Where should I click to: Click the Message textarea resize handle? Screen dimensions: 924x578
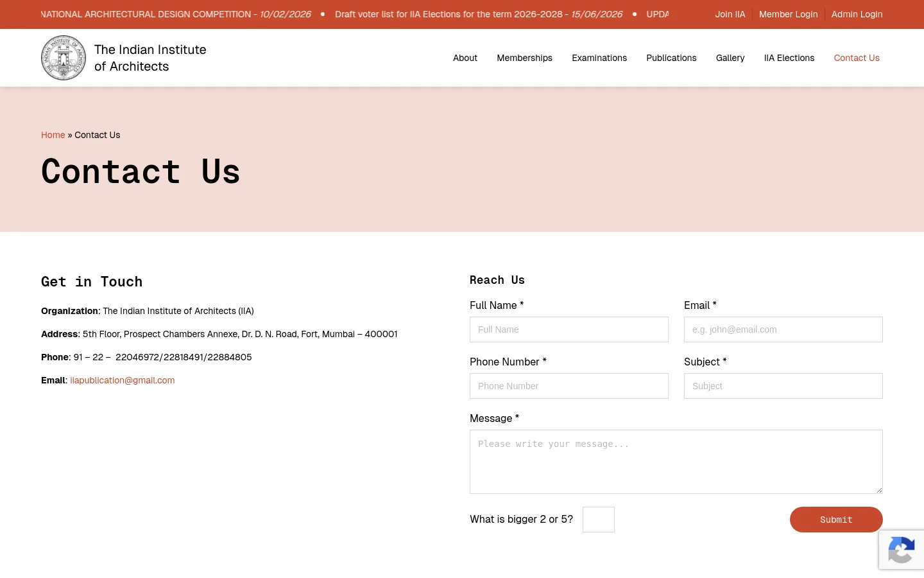pos(878,489)
